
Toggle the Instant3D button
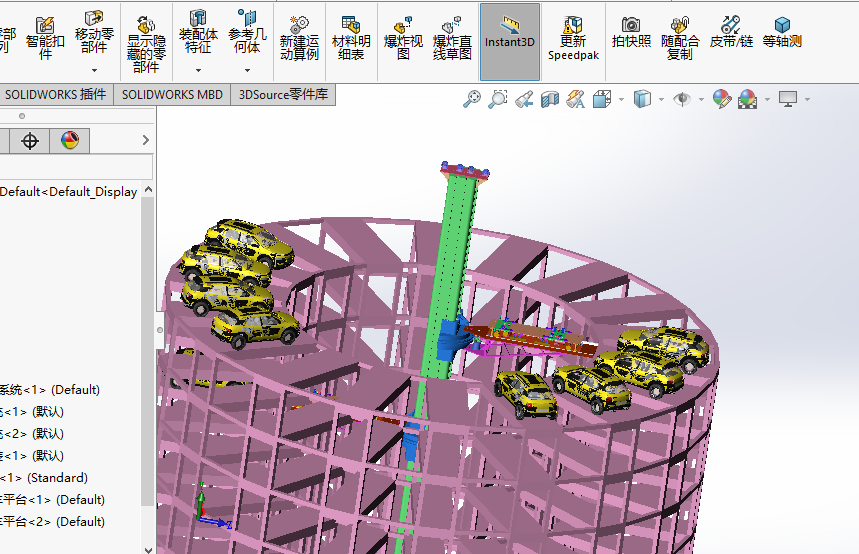(x=510, y=42)
